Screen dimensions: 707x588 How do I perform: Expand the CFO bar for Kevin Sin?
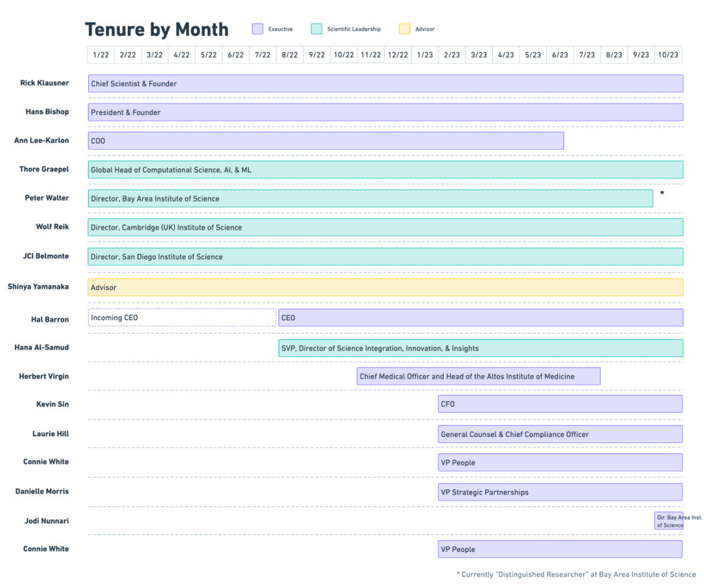tap(559, 404)
